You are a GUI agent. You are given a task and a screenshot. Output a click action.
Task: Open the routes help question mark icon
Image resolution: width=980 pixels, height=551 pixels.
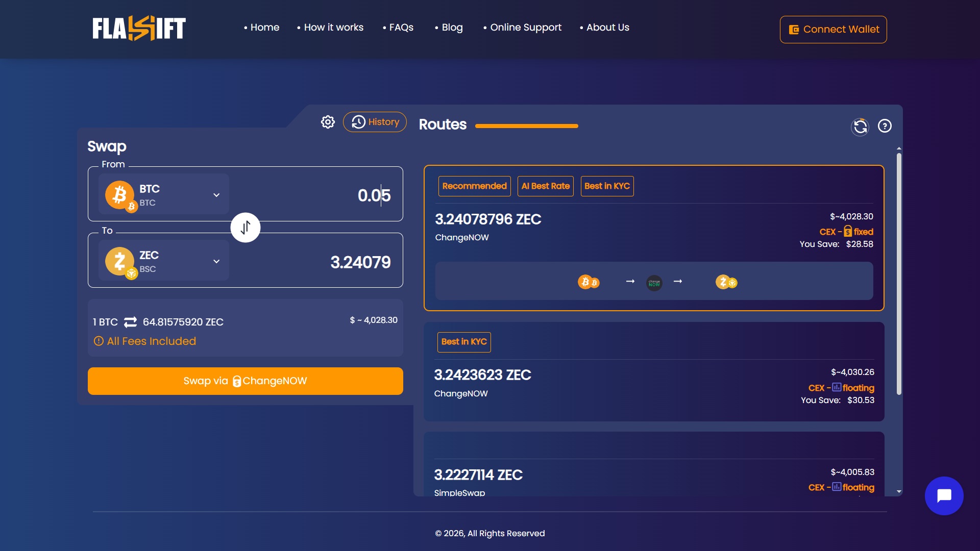click(x=885, y=126)
